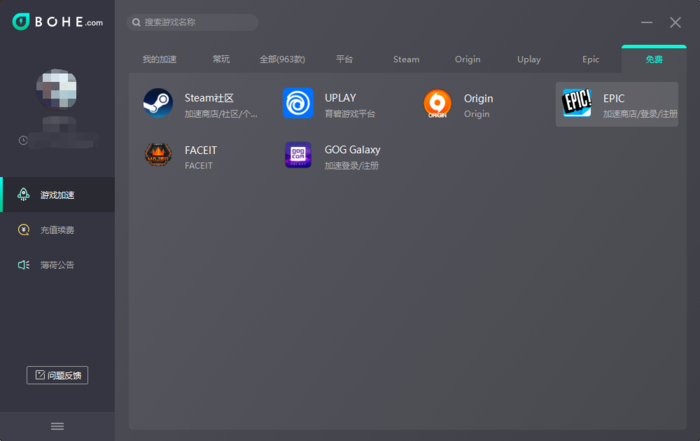The height and width of the screenshot is (441, 700).
Task: Open the 全部(963款) tab
Action: pos(282,59)
